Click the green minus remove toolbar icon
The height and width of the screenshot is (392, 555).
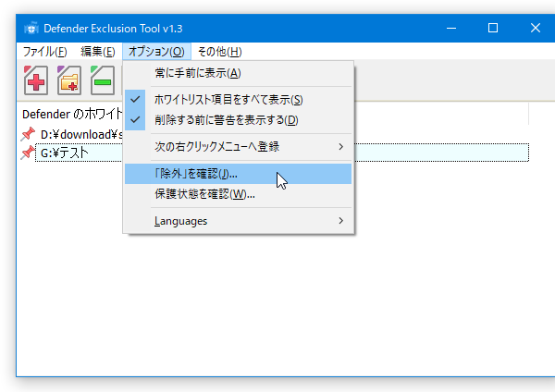pyautogui.click(x=103, y=80)
